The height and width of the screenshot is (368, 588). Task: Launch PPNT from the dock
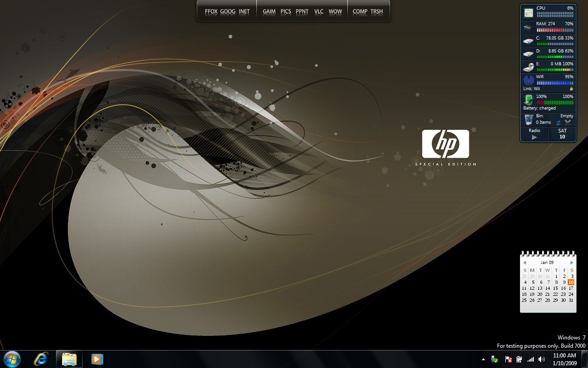tap(302, 12)
